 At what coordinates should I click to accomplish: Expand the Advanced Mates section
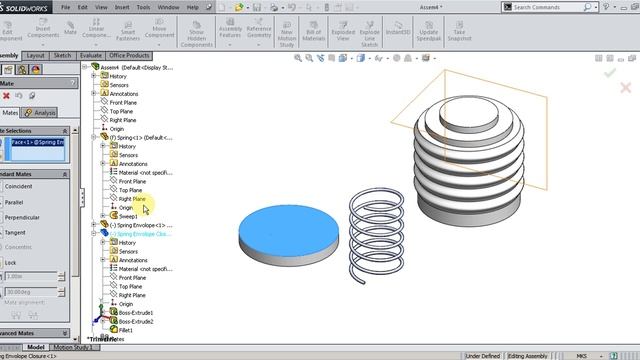64,333
